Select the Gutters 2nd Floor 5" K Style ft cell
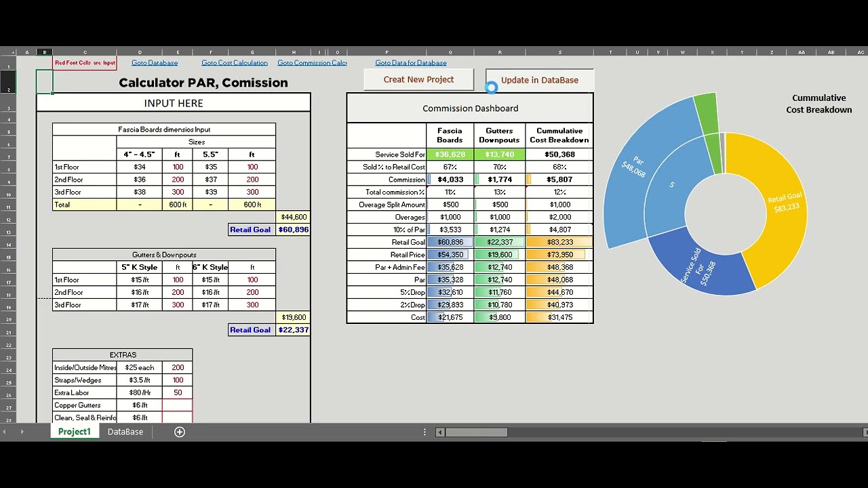The image size is (868, 488). click(178, 292)
